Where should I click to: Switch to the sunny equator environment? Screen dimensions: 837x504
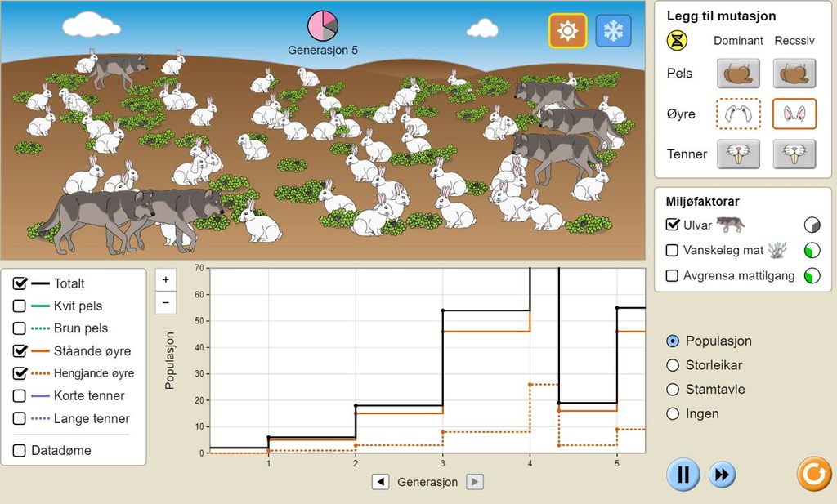(x=567, y=31)
